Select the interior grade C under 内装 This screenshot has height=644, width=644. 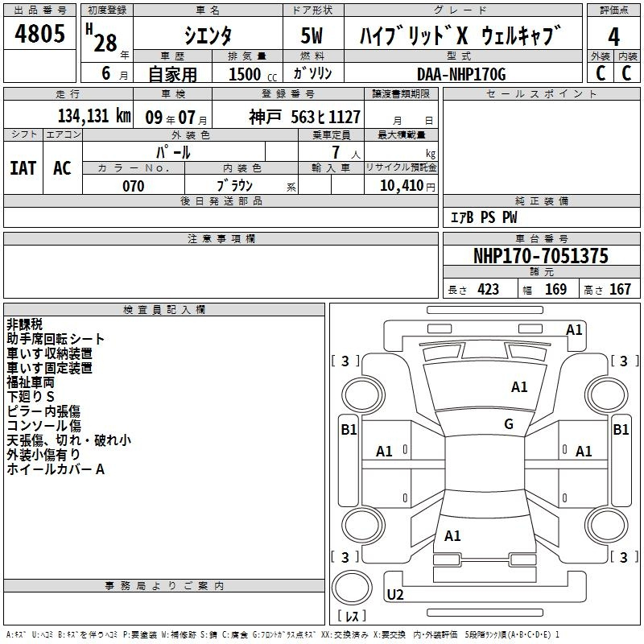(627, 72)
